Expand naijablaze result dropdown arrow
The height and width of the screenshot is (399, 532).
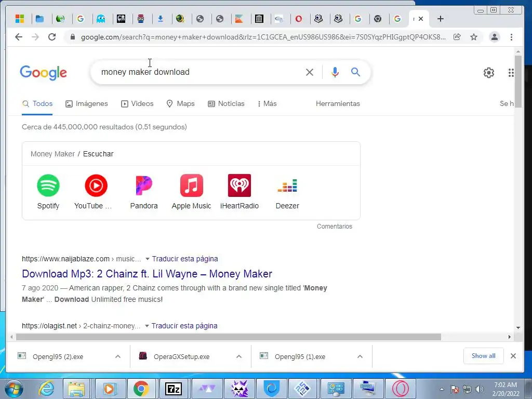coord(147,259)
